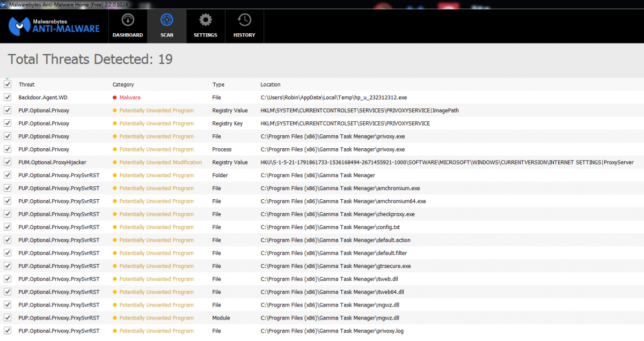Open the Settings tab
The height and width of the screenshot is (341, 644).
[206, 26]
